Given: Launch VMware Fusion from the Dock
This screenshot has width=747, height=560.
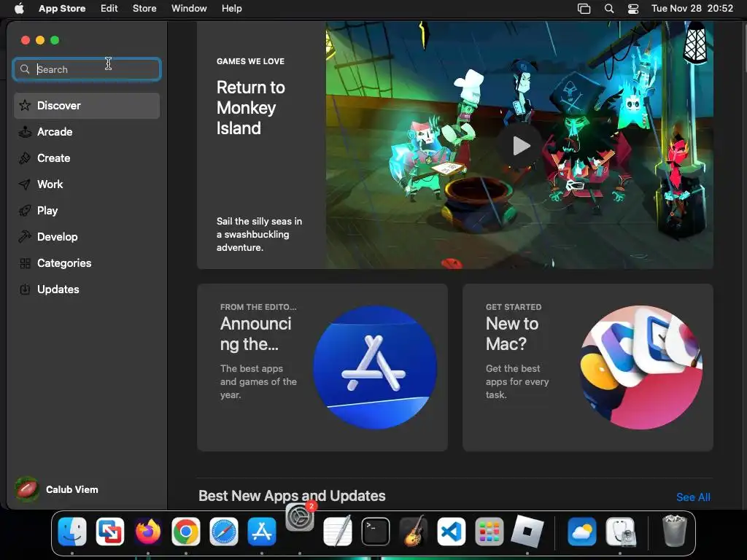Looking at the screenshot, I should [x=110, y=532].
